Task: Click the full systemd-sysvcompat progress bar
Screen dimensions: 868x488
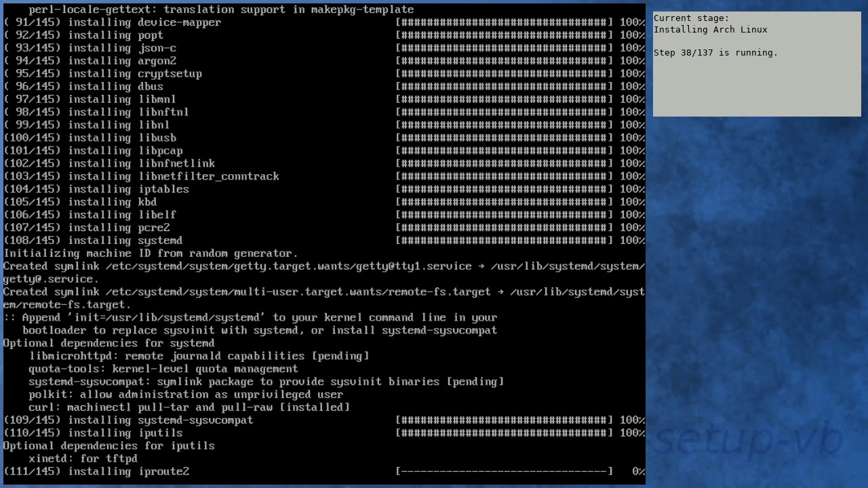Action: [505, 421]
